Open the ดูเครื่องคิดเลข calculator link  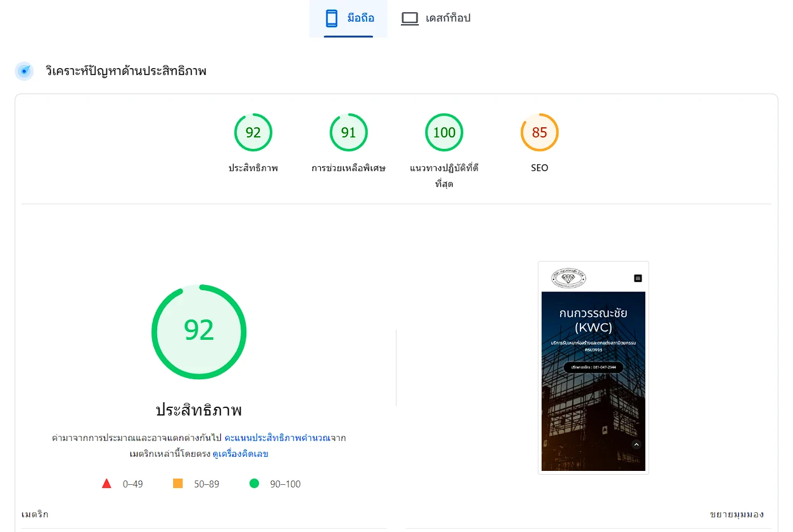click(240, 454)
